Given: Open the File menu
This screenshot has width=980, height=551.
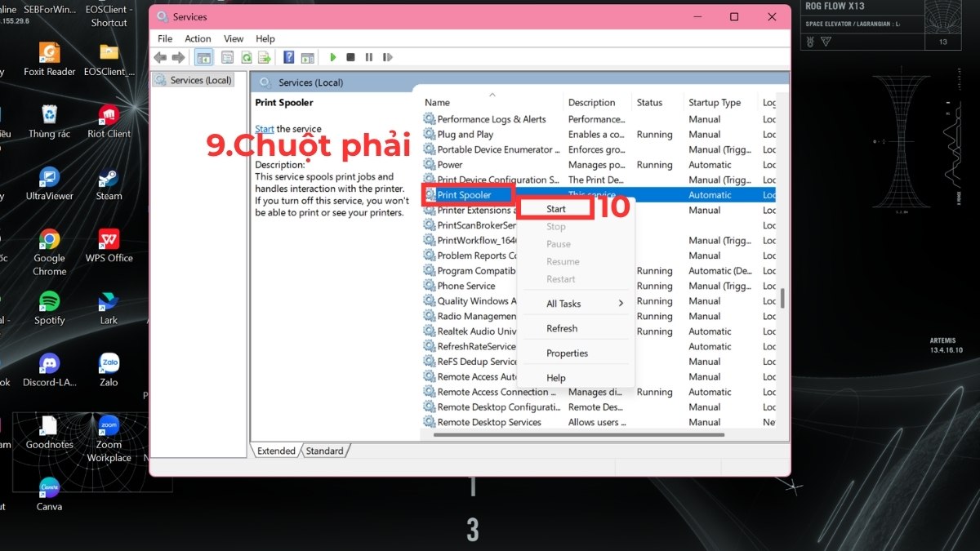Looking at the screenshot, I should (x=165, y=38).
